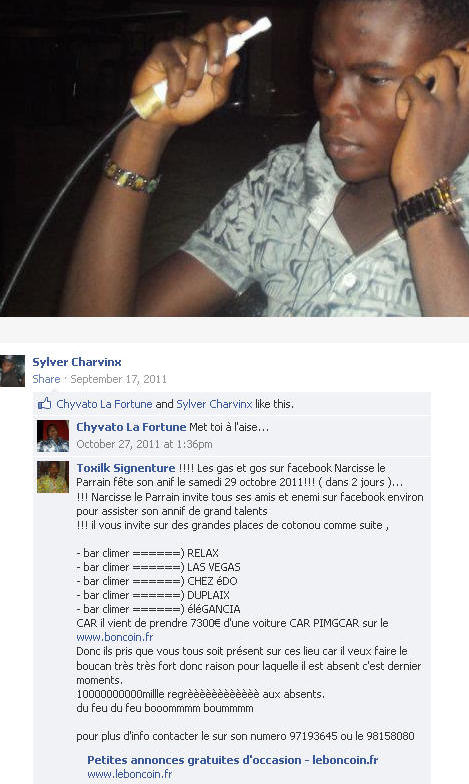Click the 'bar climer RELAX' line

click(148, 553)
